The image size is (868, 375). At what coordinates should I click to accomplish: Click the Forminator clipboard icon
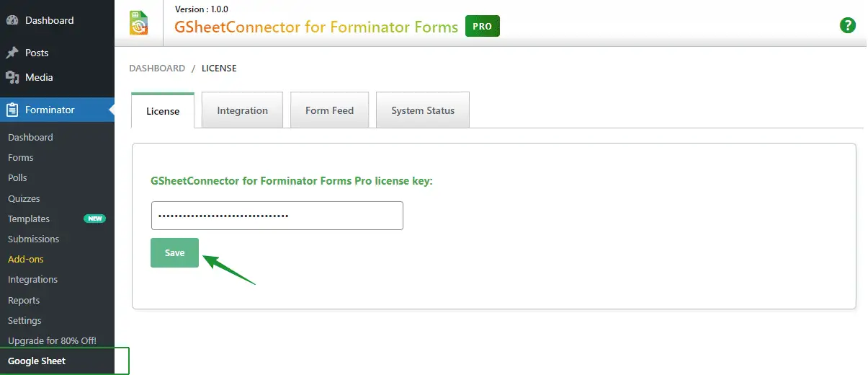click(12, 110)
